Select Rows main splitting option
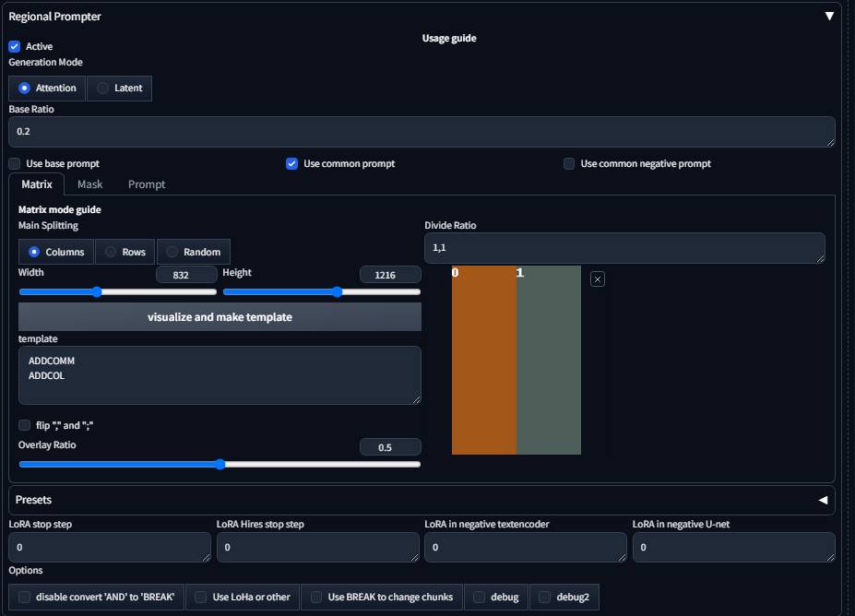Screen dimensions: 855x616 [x=125, y=252]
